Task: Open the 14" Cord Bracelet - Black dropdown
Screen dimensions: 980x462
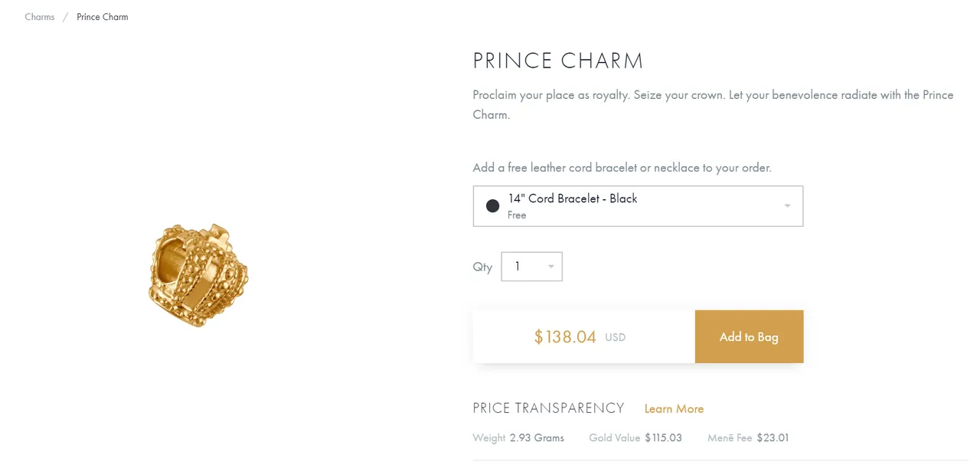Action: [638, 206]
